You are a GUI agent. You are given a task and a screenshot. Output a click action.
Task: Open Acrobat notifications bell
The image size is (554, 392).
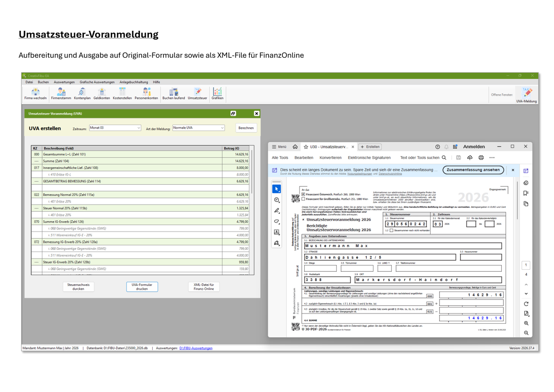point(446,147)
